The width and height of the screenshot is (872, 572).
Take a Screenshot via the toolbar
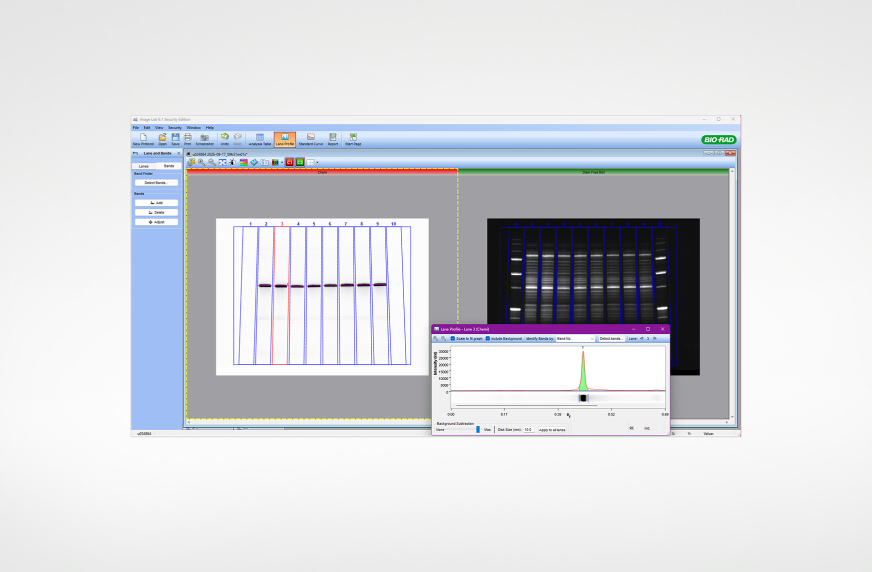click(x=205, y=139)
